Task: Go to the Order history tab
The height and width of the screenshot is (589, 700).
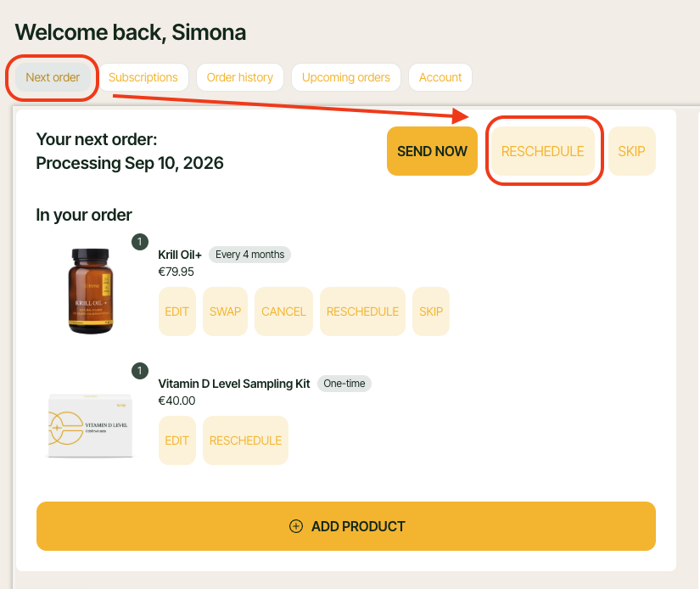Action: click(240, 77)
